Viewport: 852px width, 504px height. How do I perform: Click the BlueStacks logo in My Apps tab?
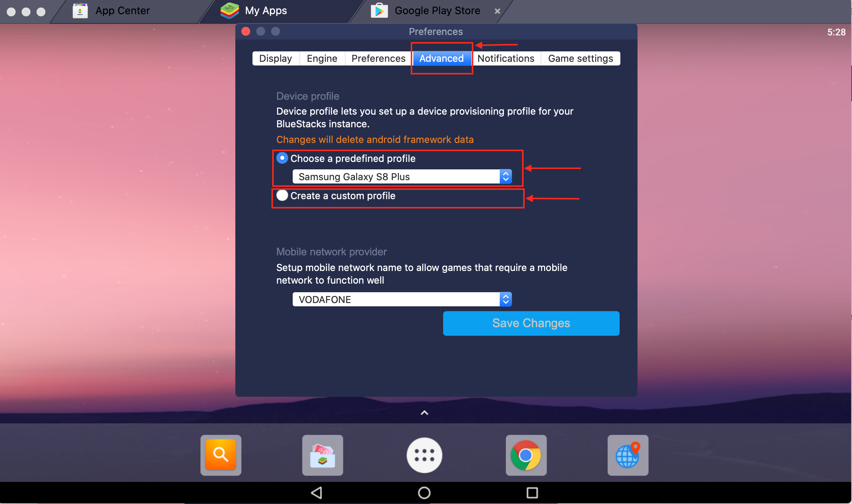[230, 11]
